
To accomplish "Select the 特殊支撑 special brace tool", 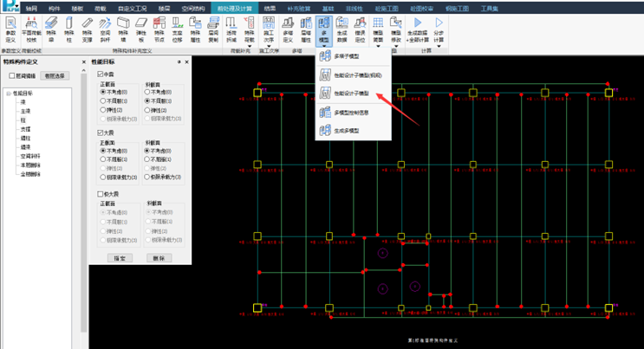I will 87,29.
